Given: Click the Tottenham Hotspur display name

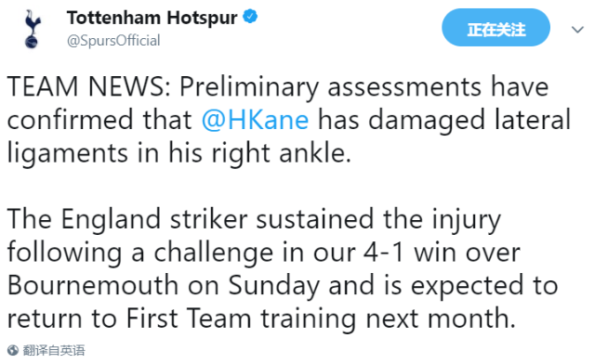Looking at the screenshot, I should (x=152, y=18).
